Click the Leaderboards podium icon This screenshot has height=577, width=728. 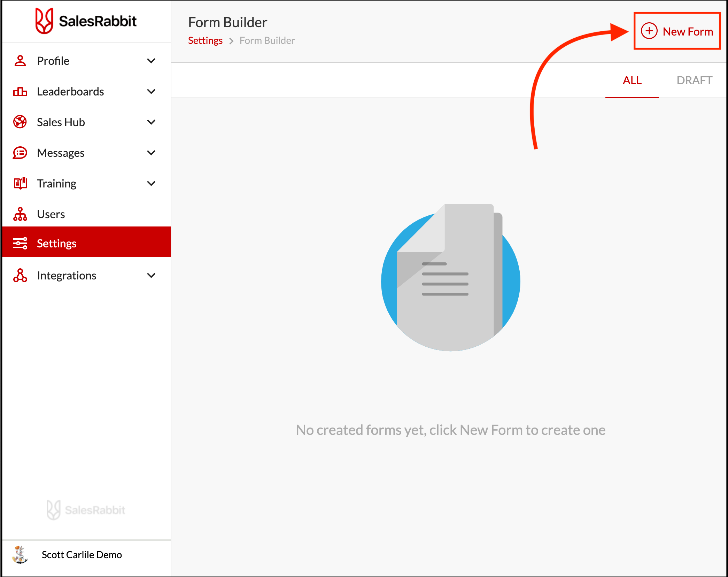20,92
